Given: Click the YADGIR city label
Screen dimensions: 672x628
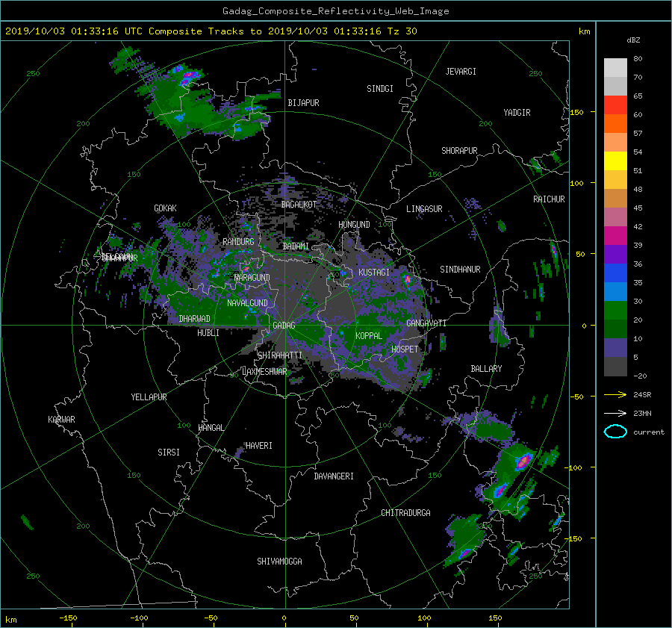Looking at the screenshot, I should point(517,113).
